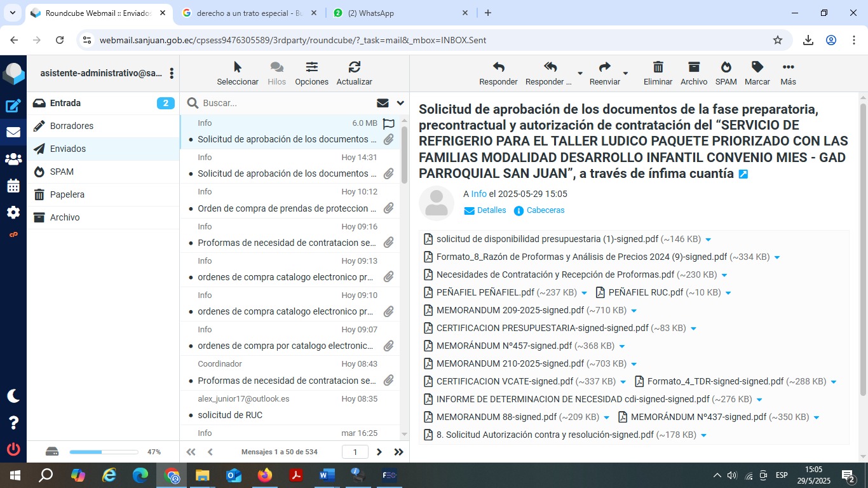
Task: Click the Cabeceras link
Action: [545, 210]
